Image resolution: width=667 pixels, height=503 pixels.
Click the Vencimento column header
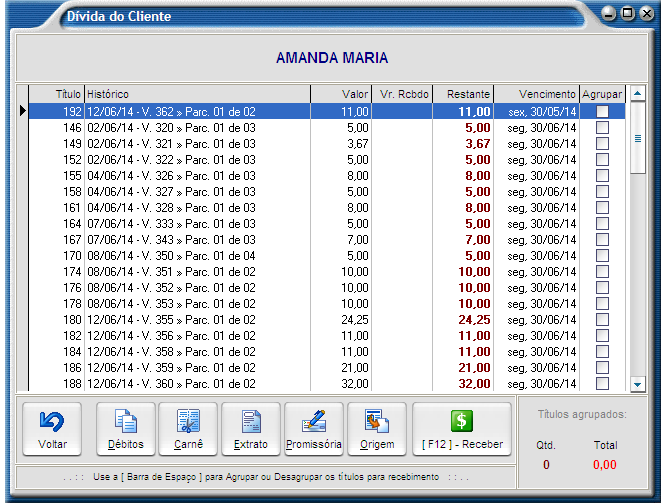pyautogui.click(x=537, y=94)
